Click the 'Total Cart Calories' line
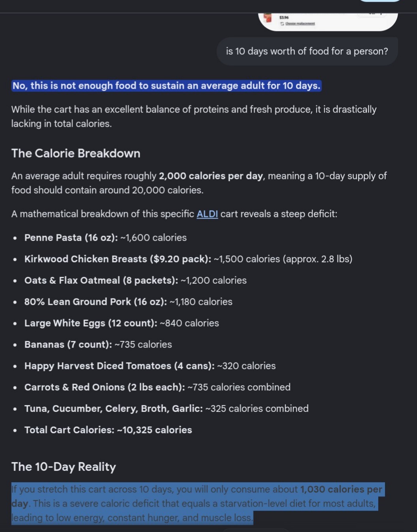The image size is (417, 532). (108, 430)
